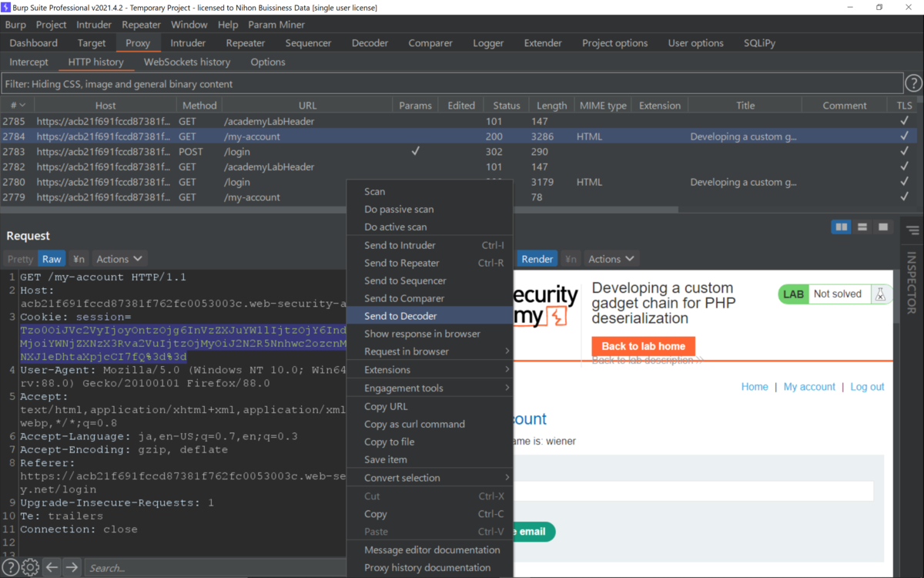Image resolution: width=924 pixels, height=578 pixels.
Task: Expand Convert selection submenu
Action: tap(430, 478)
